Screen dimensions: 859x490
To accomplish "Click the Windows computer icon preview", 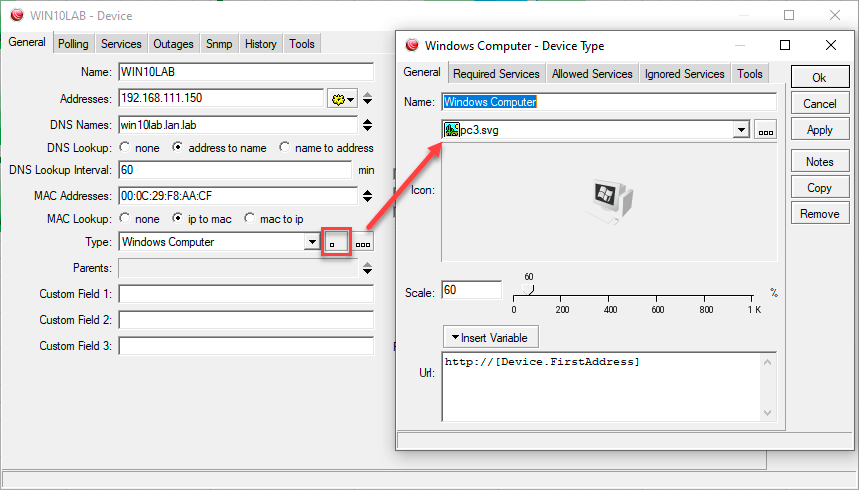I will tap(610, 202).
